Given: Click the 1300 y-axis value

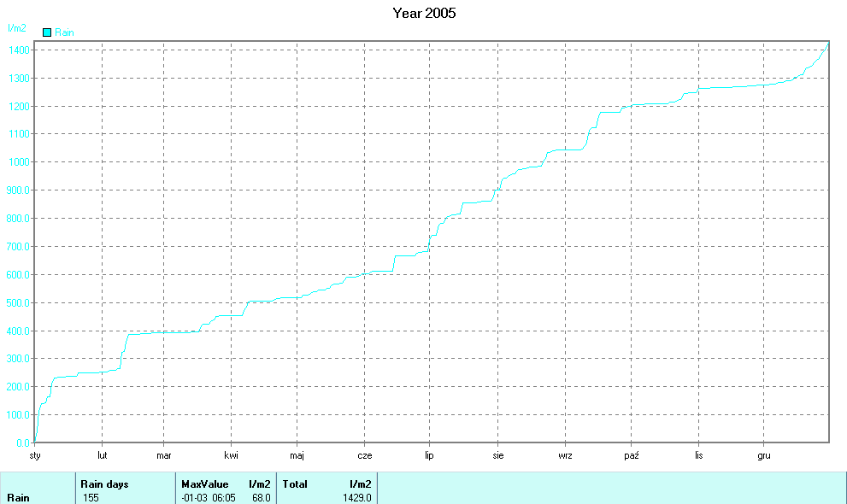Looking at the screenshot, I should click(x=19, y=79).
